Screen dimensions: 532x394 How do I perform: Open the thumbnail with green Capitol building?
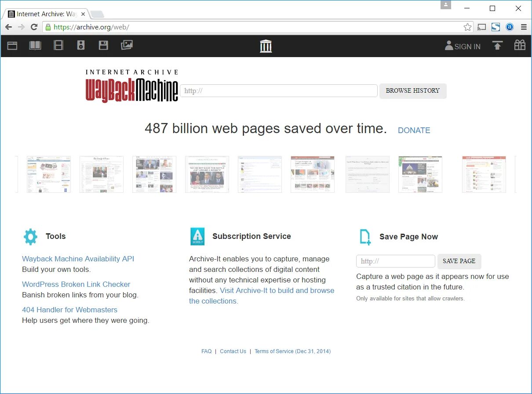coord(420,174)
